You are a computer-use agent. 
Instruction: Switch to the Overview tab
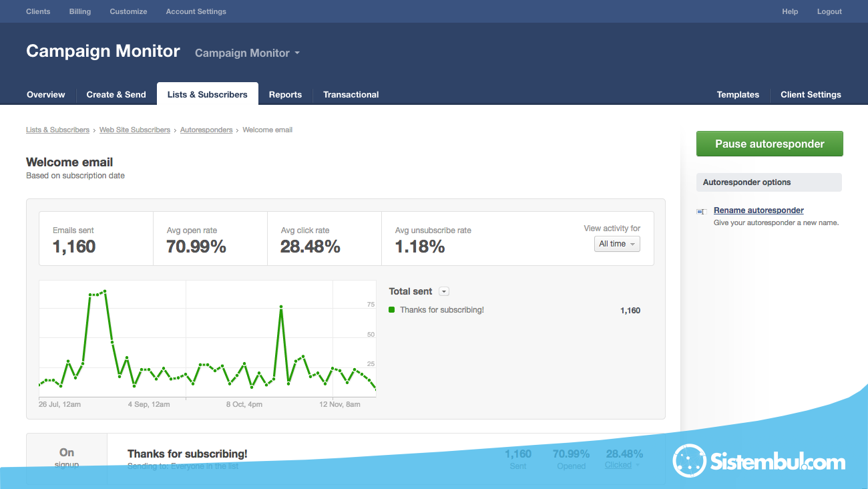[46, 94]
